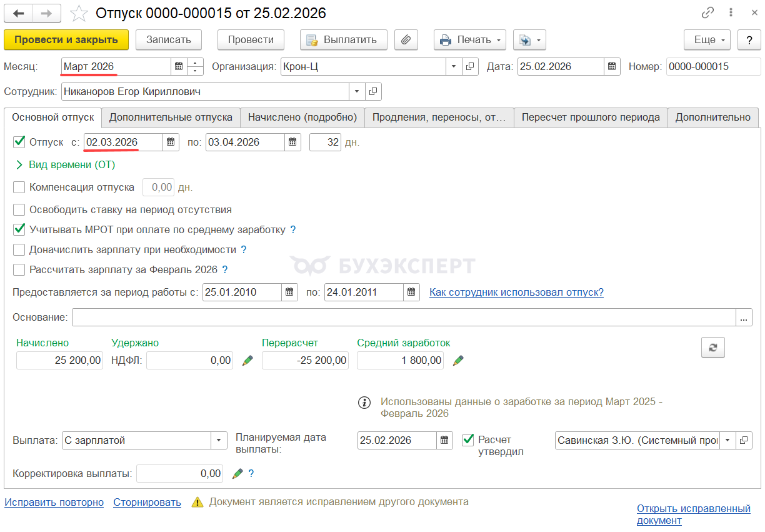Viewport: 765px width, 532px height.
Task: Open Начислено (подробно) tab
Action: click(x=302, y=117)
